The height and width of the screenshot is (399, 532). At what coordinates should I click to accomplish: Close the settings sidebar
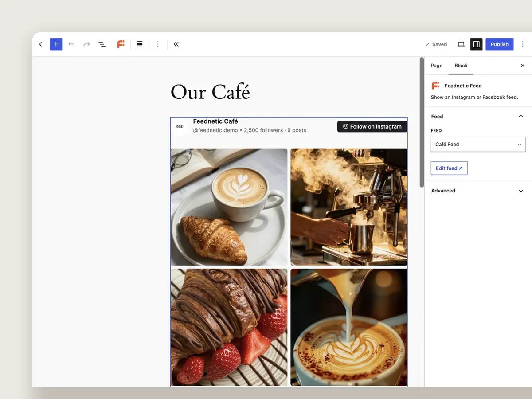[523, 66]
